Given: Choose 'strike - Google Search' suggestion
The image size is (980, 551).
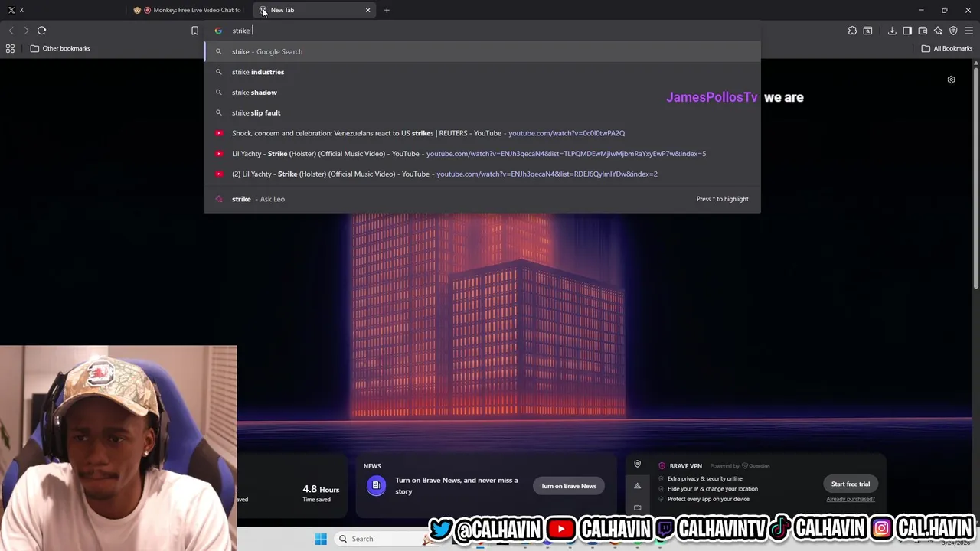Looking at the screenshot, I should click(x=482, y=51).
